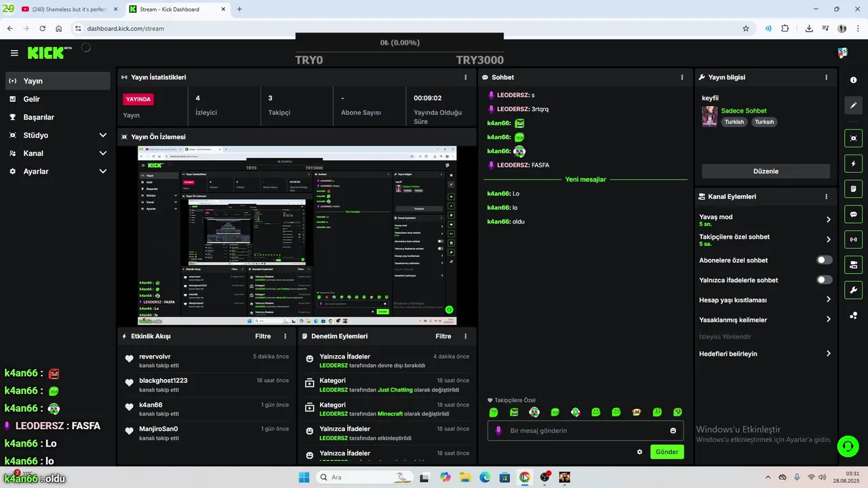Open Başarılar in the sidebar
The height and width of the screenshot is (488, 868).
57,117
